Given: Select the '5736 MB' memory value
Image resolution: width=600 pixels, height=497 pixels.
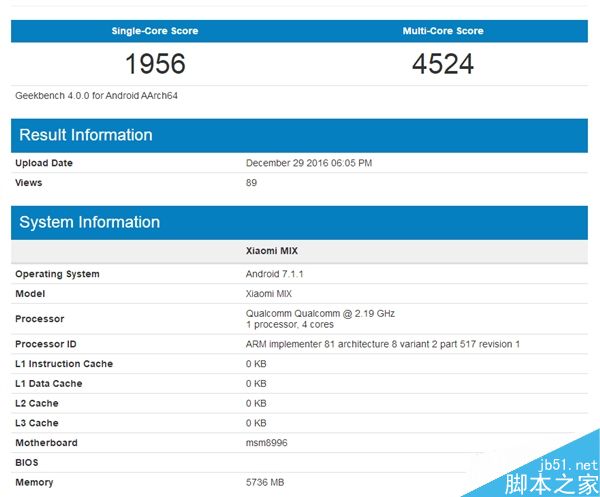Looking at the screenshot, I should (265, 482).
